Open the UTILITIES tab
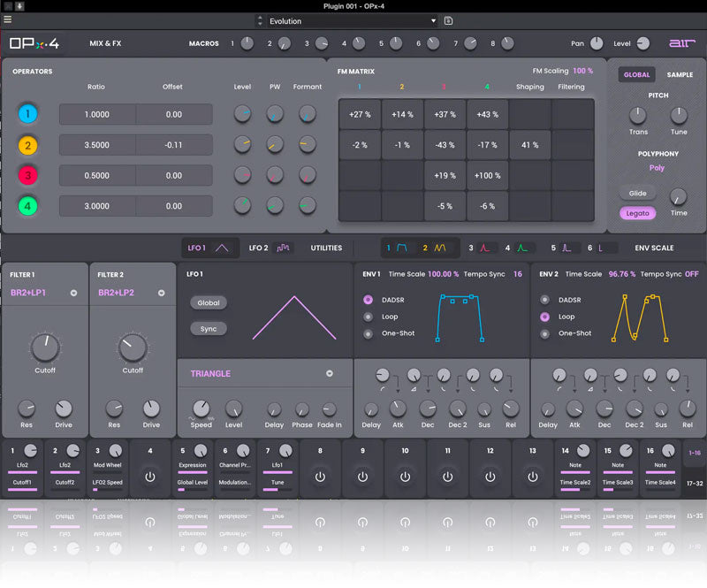Viewport: 707px width, 588px height. pyautogui.click(x=326, y=248)
